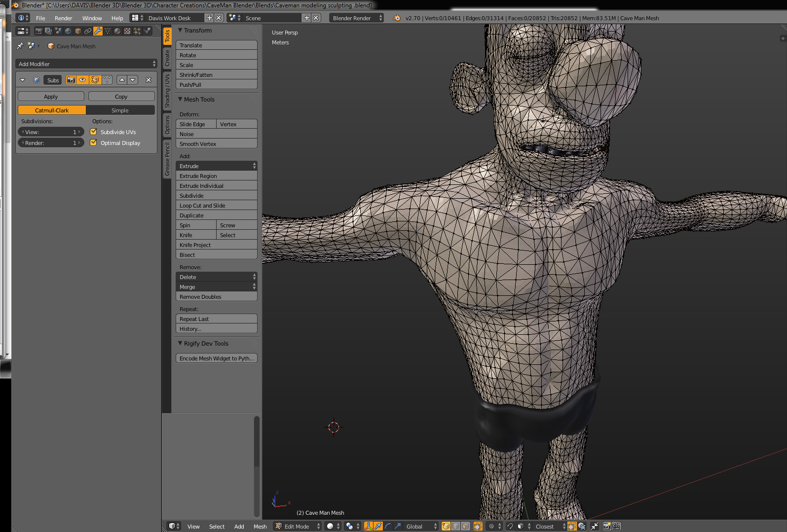
Task: Open the Extrude dropdown
Action: pyautogui.click(x=217, y=166)
